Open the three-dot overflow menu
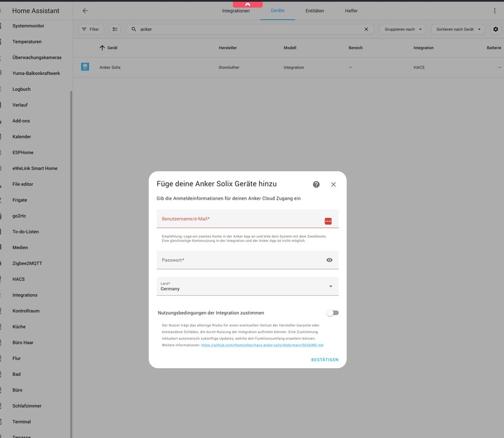 (494, 10)
